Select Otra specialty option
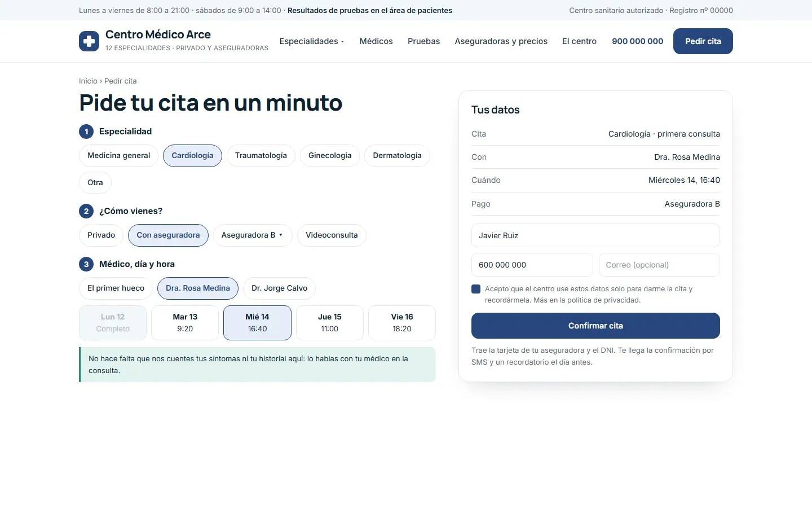812x508 pixels. 95,183
